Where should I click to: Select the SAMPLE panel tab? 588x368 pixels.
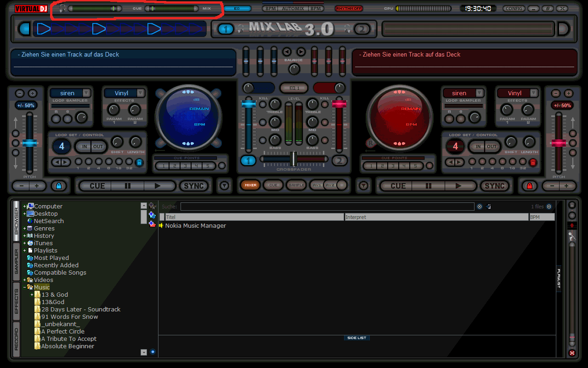(x=296, y=185)
